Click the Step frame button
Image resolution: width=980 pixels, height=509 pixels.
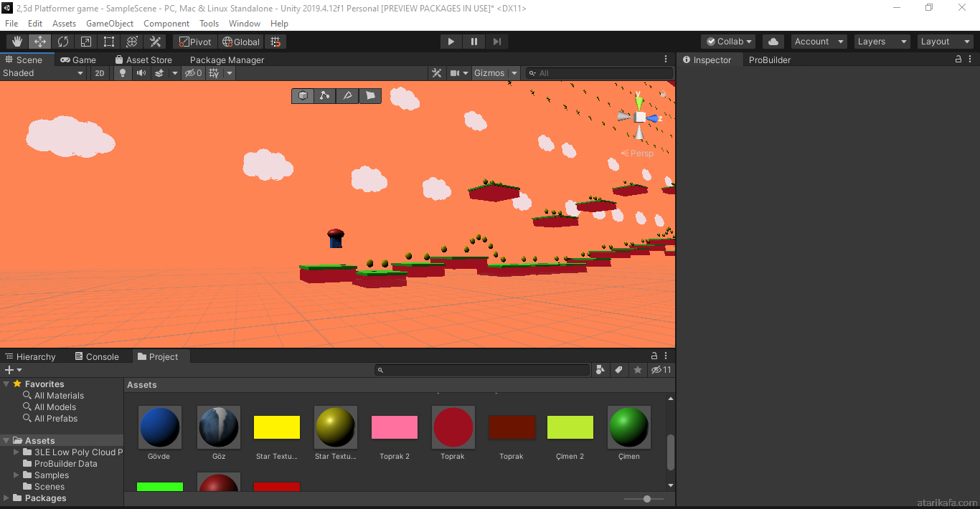(496, 42)
